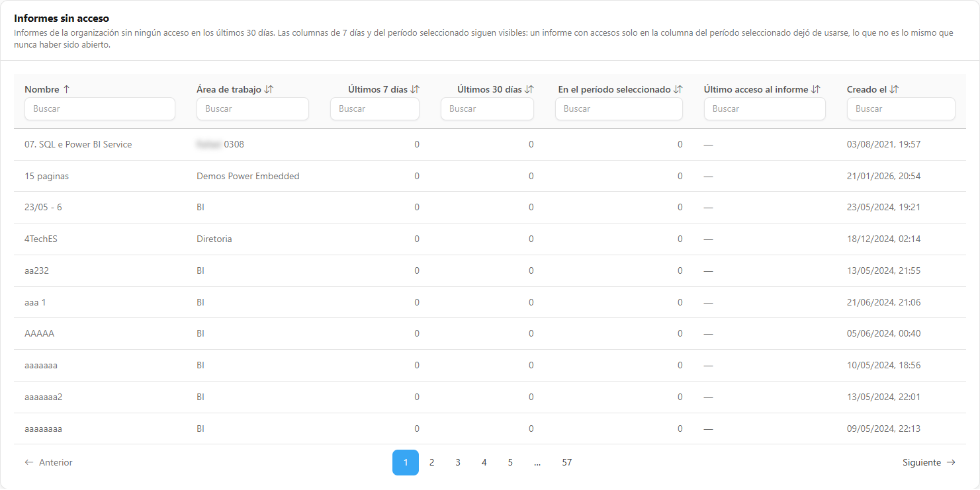Screen dimensions: 980x490
Task: Click the report name aaaaaaa2
Action: (x=43, y=397)
